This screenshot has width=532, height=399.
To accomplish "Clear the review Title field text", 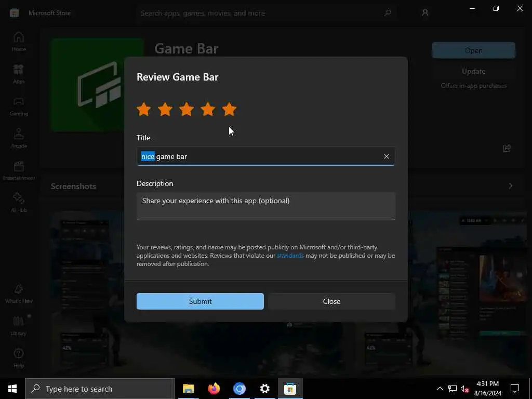I will pyautogui.click(x=387, y=156).
